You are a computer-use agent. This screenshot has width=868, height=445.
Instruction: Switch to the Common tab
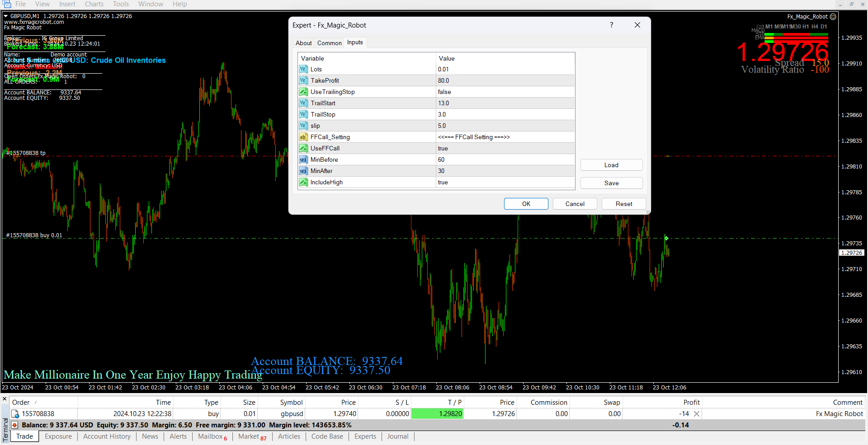[329, 43]
